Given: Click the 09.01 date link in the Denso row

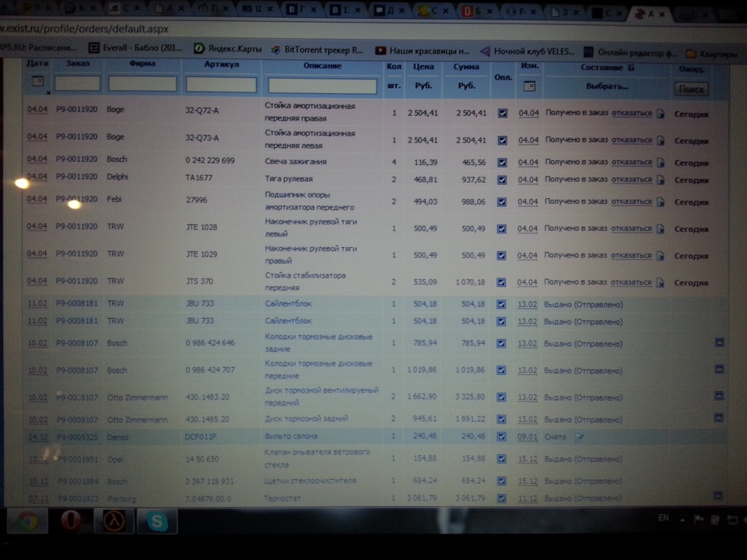Looking at the screenshot, I should tap(528, 436).
